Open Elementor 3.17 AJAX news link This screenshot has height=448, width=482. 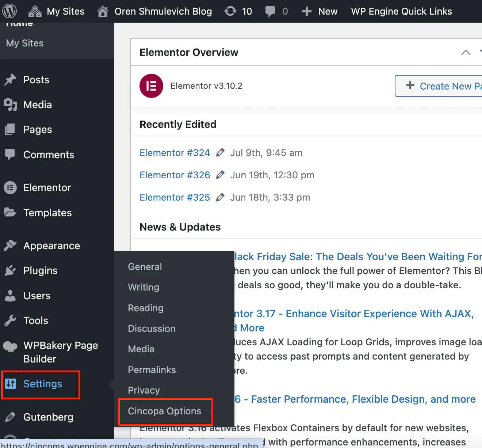(354, 320)
